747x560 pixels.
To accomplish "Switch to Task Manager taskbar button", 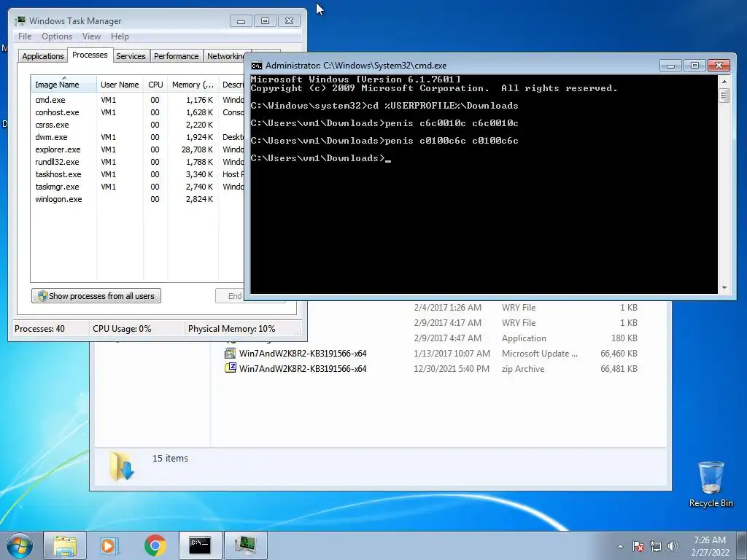I will coord(245,545).
